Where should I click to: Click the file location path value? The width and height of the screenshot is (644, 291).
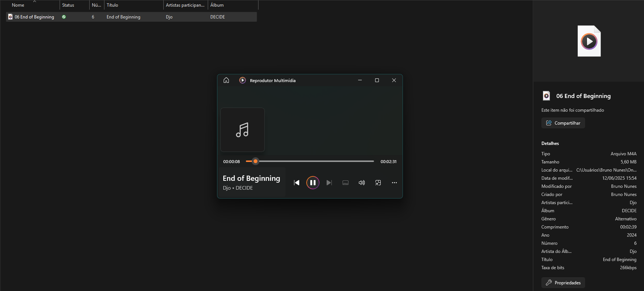[606, 170]
